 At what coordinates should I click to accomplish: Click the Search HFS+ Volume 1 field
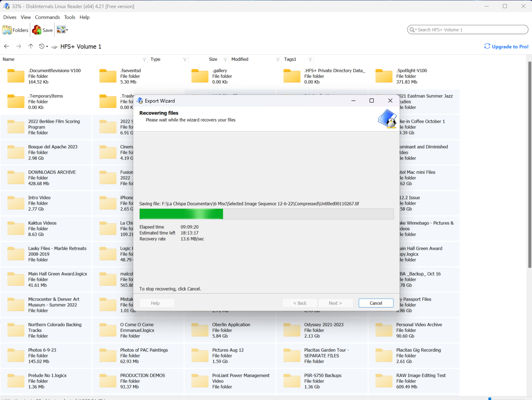(x=468, y=30)
